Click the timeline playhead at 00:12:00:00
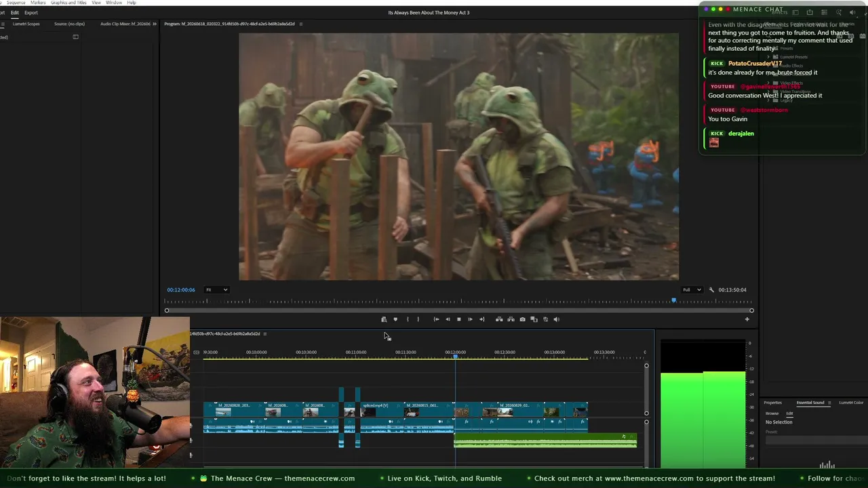The height and width of the screenshot is (488, 868). click(455, 356)
